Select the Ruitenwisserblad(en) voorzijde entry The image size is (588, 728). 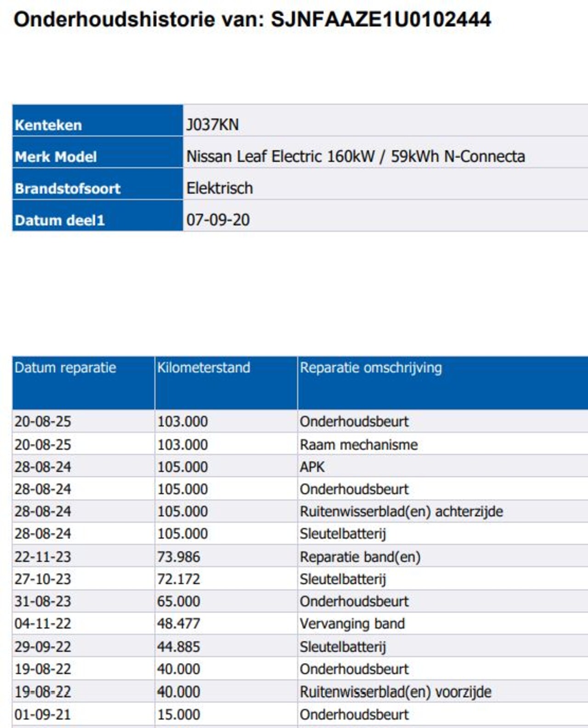tap(396, 692)
